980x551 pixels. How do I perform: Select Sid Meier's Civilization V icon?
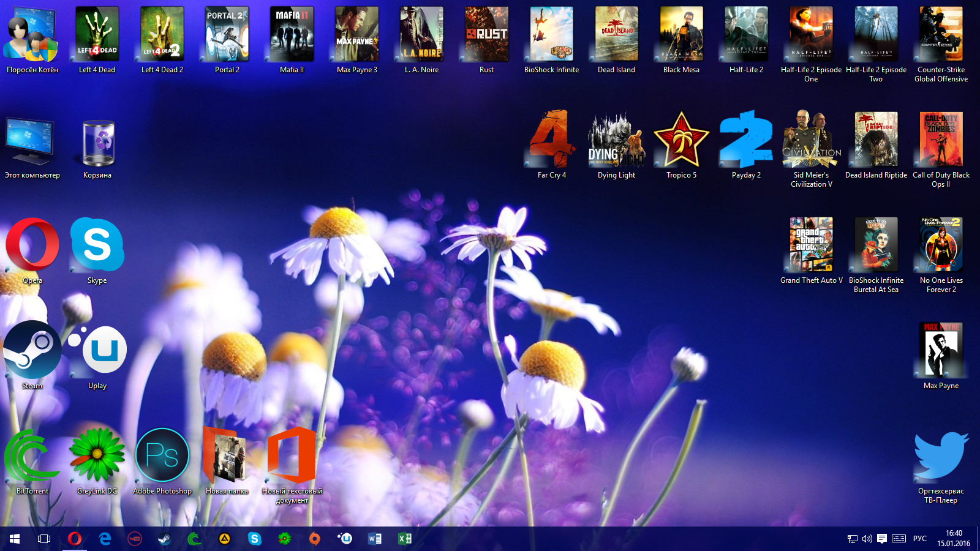click(x=811, y=139)
